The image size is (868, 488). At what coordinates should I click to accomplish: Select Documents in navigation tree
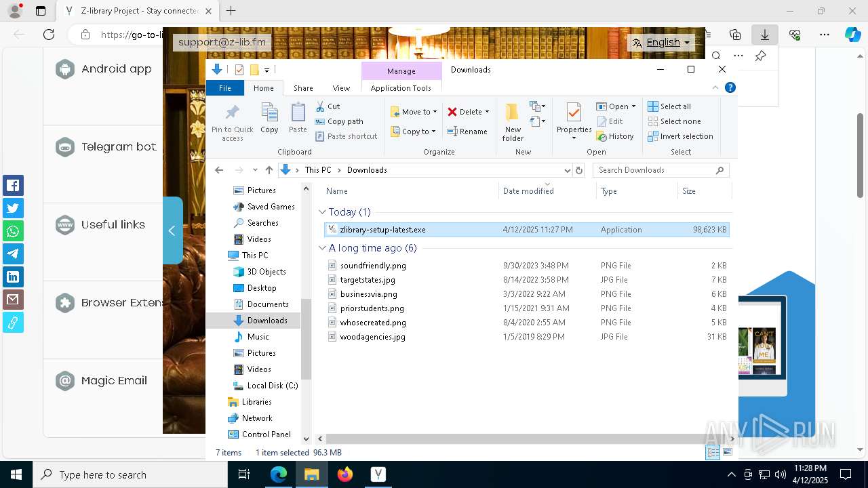(261, 304)
